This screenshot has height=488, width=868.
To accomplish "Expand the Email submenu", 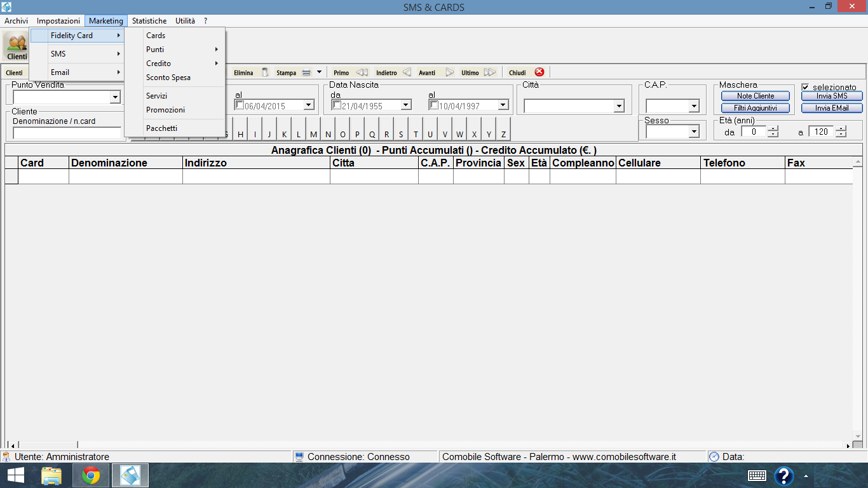I will 77,72.
